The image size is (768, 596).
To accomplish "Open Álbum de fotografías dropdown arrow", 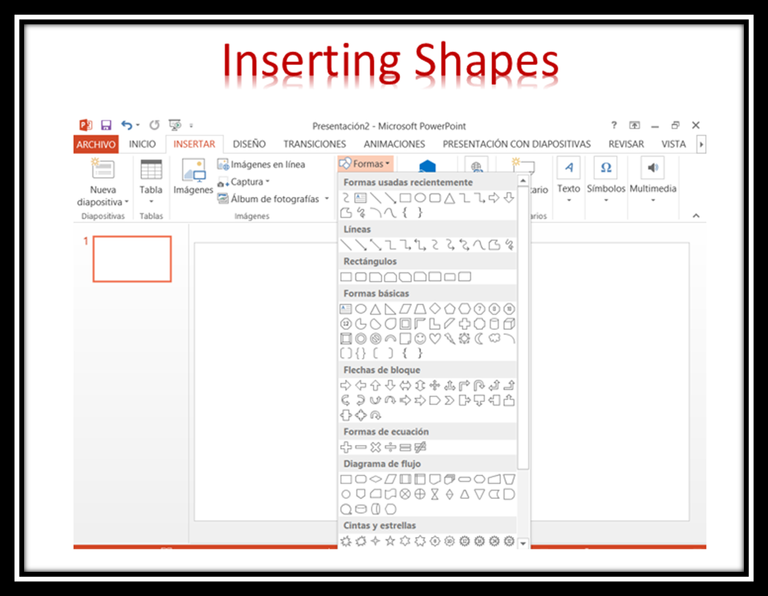I will tap(327, 198).
